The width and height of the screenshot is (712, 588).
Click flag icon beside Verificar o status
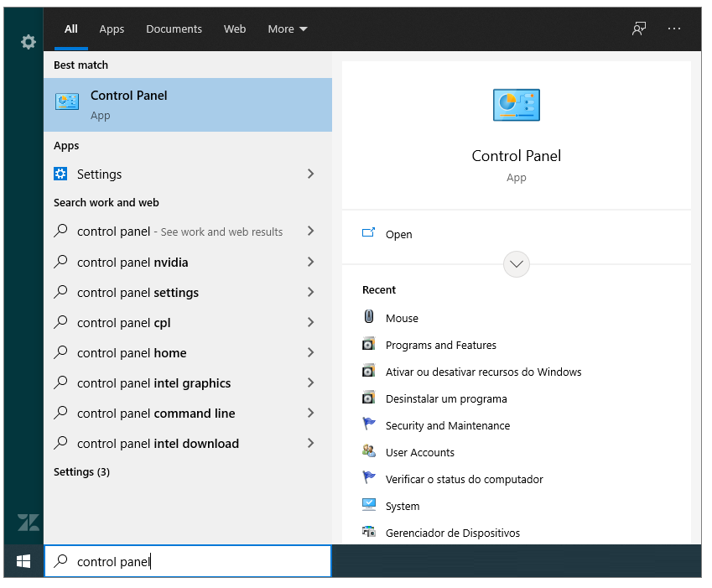(x=369, y=477)
